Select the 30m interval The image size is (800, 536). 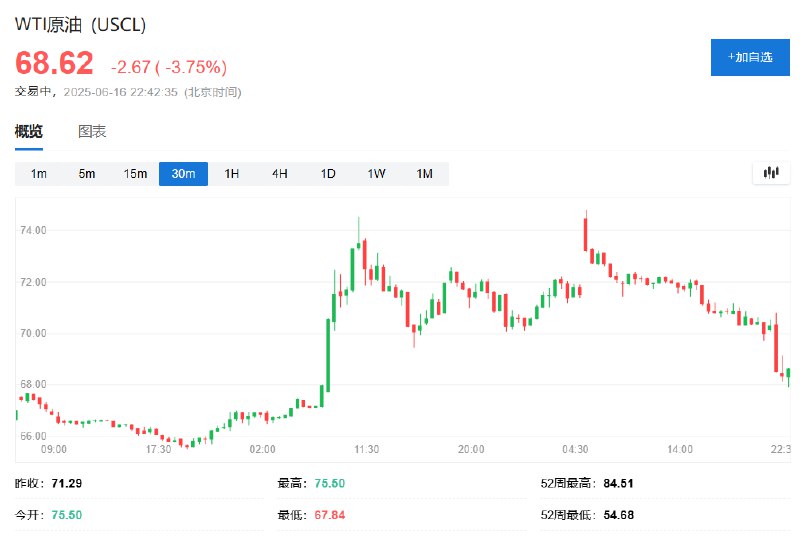[x=183, y=174]
